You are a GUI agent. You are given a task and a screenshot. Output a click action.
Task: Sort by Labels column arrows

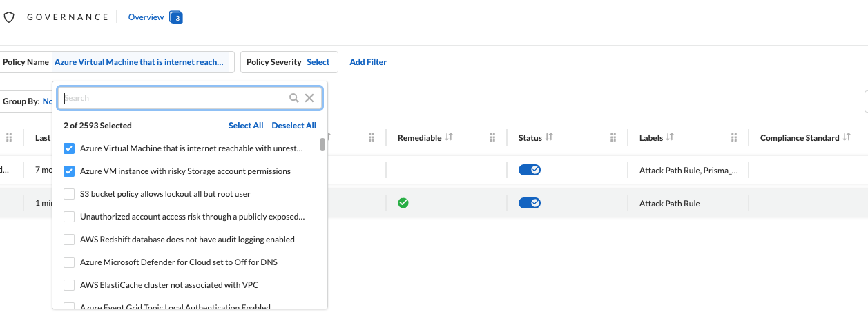click(670, 137)
